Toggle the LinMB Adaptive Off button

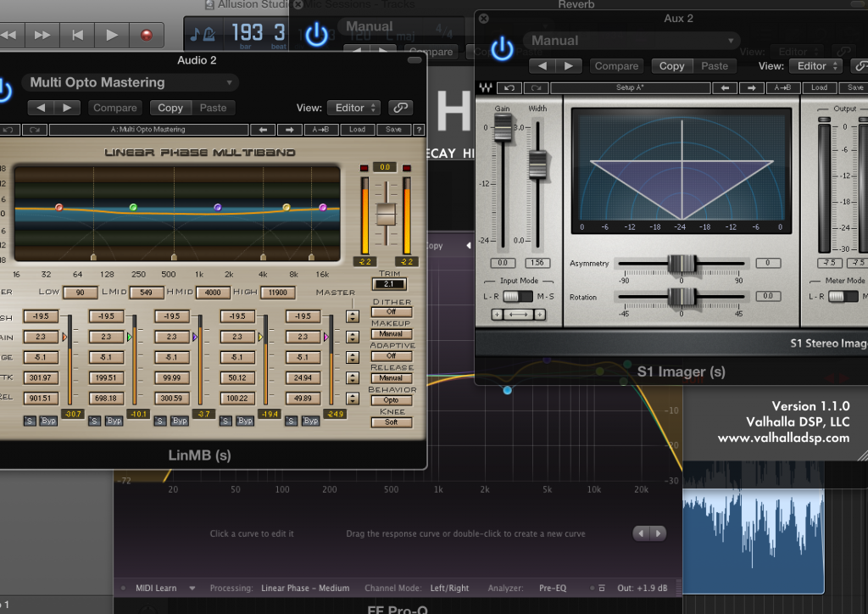(392, 356)
